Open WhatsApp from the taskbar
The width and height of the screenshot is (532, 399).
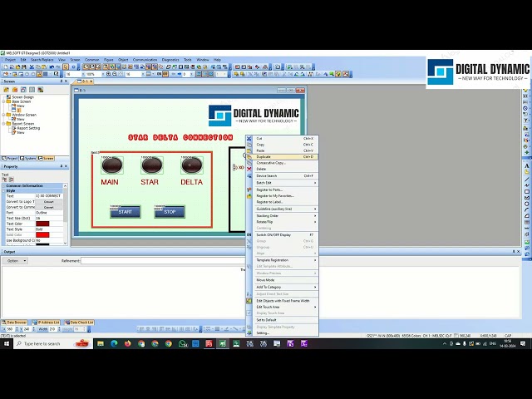click(x=183, y=343)
